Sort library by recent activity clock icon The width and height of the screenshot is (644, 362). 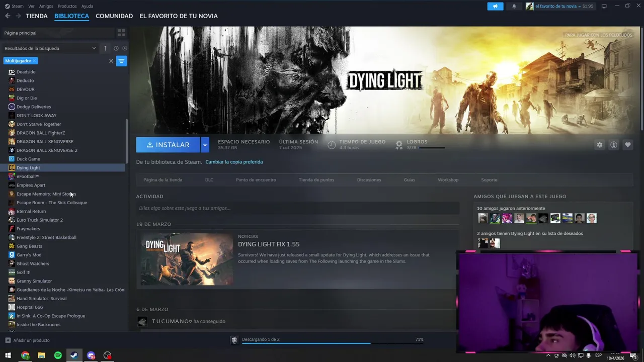click(x=116, y=48)
